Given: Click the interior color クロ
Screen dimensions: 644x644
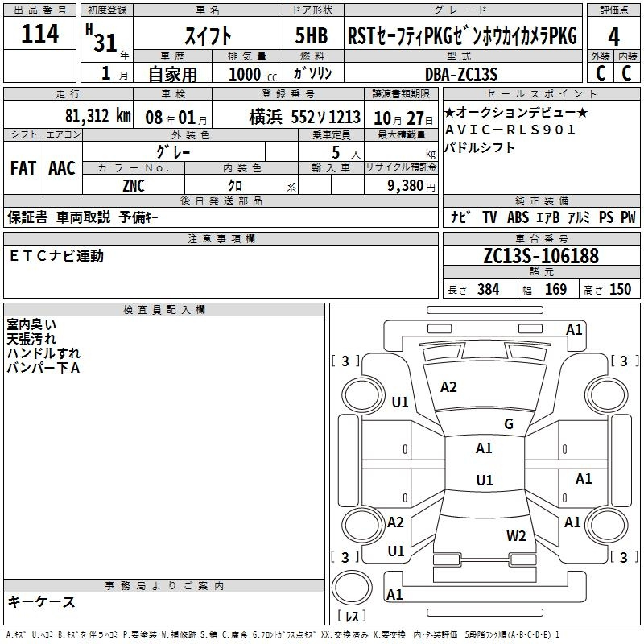Looking at the screenshot, I should pyautogui.click(x=235, y=186).
